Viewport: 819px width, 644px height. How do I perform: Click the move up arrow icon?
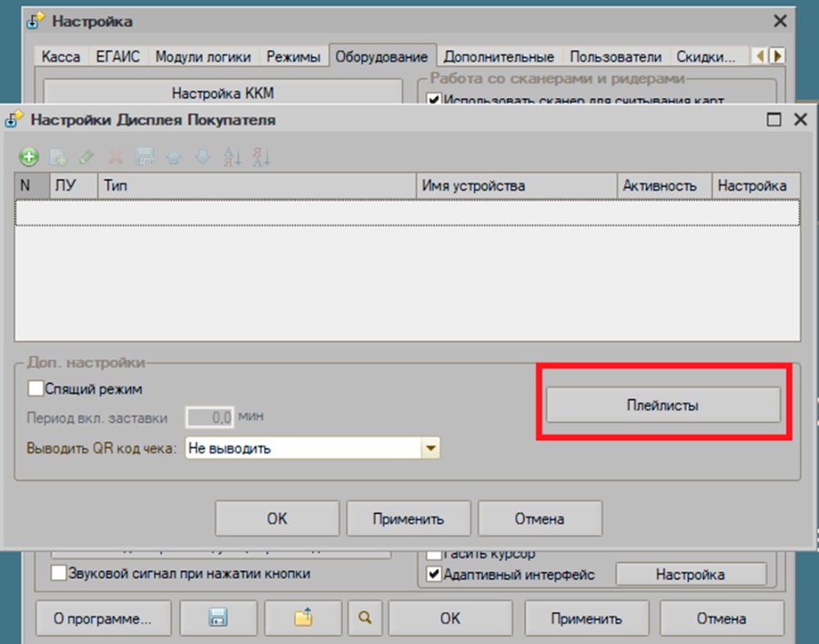[x=174, y=156]
